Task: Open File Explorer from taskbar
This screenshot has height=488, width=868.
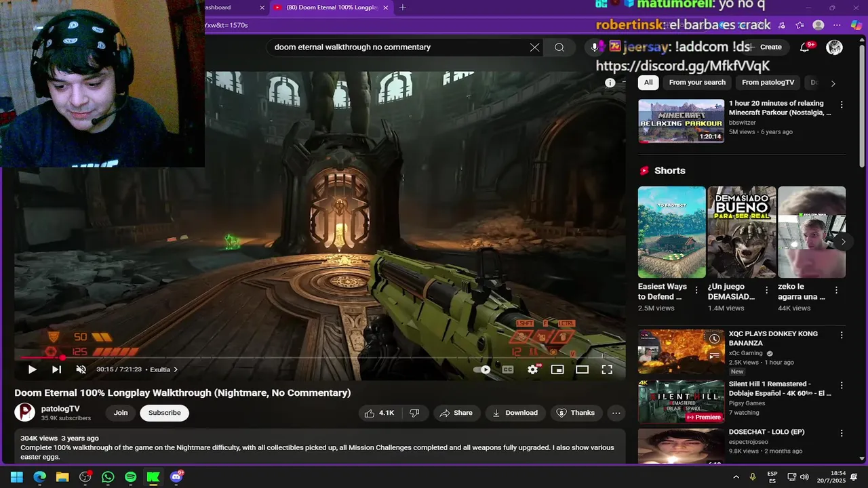Action: click(62, 477)
